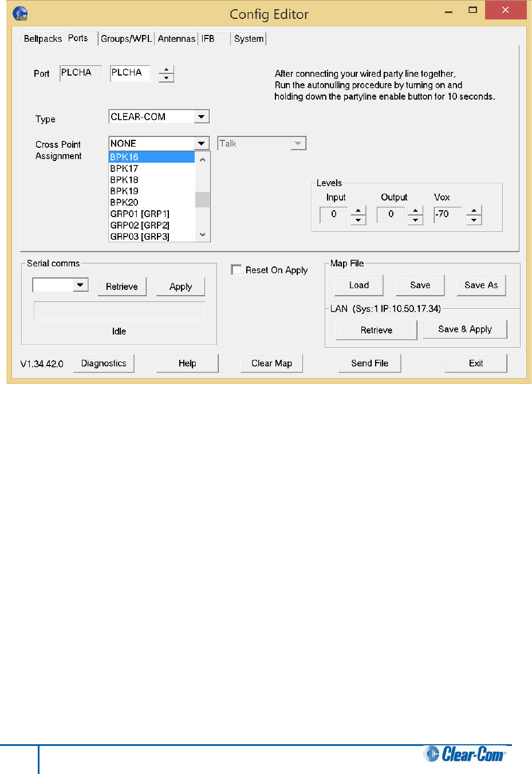Decrease the Output level
532x774 pixels.
[416, 219]
